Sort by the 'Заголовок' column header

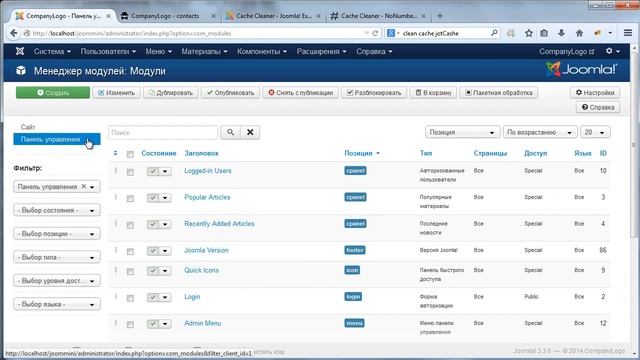(201, 153)
